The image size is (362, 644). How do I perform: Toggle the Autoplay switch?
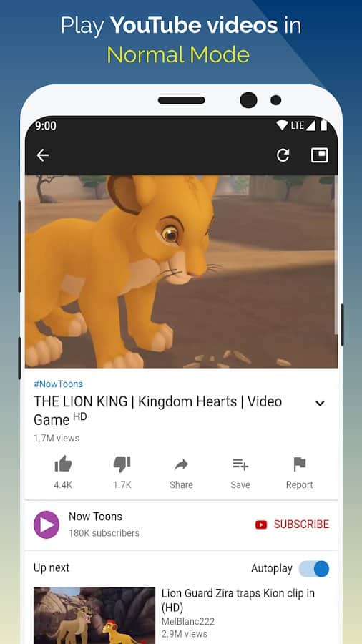click(314, 569)
